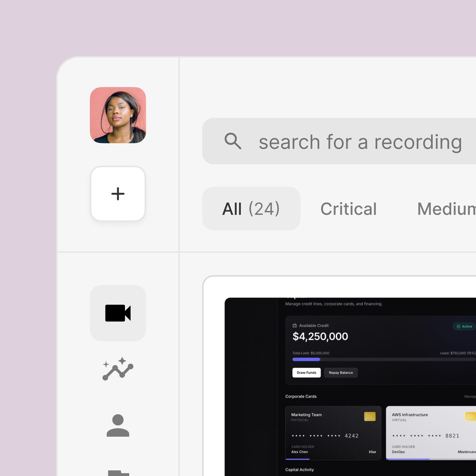Click the $4,250,000 available credit amount
476x476 pixels.
[x=320, y=336]
